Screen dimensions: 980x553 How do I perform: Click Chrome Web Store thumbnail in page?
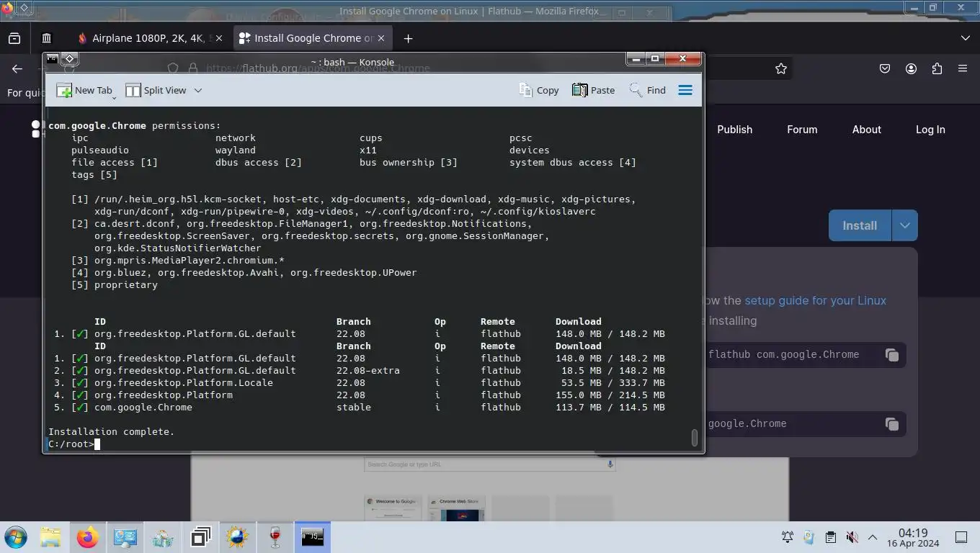click(457, 508)
